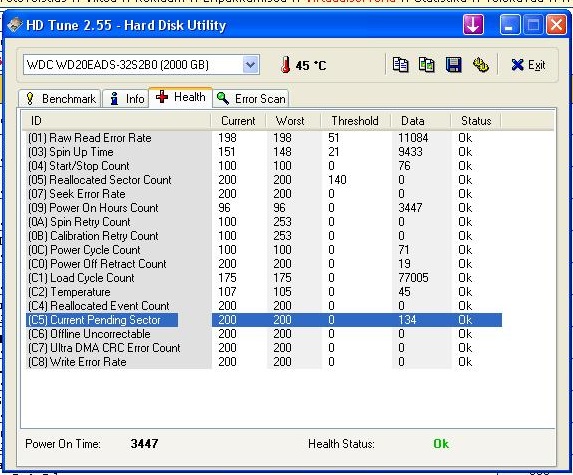Image resolution: width=573 pixels, height=475 pixels.
Task: Select the Calibration Retry Count row
Action: click(263, 236)
